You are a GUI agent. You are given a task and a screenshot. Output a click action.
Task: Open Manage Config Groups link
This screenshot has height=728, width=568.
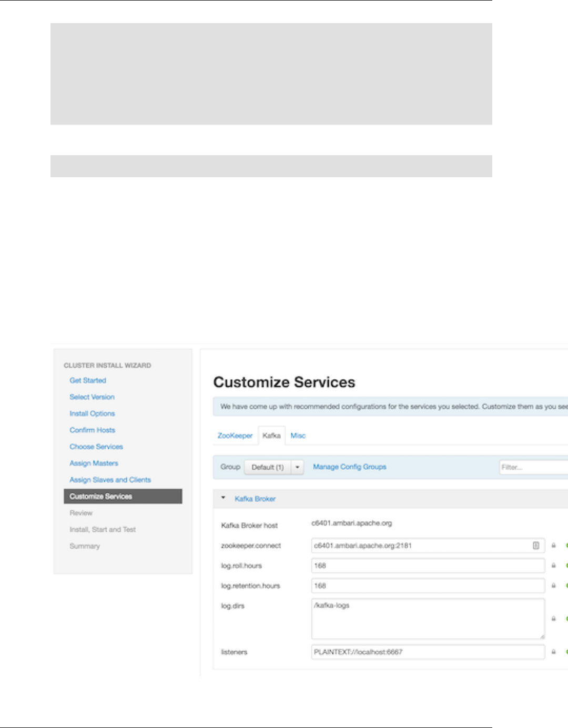click(x=350, y=467)
